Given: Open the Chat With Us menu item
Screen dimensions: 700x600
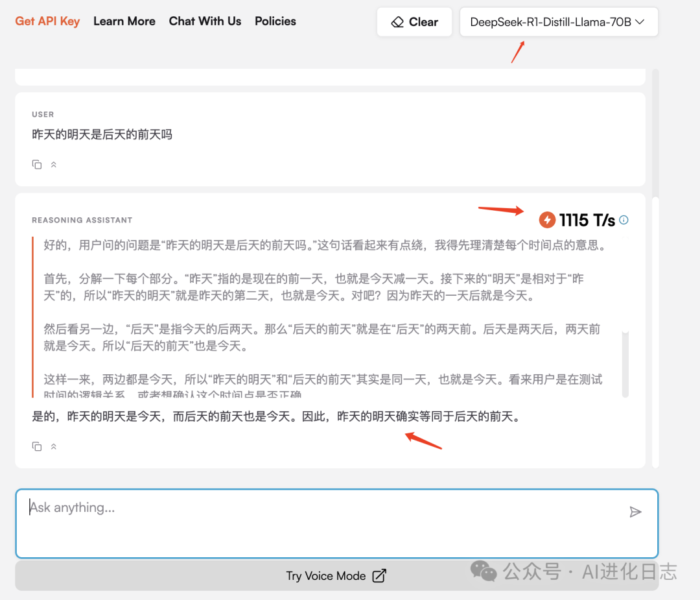Looking at the screenshot, I should point(205,21).
